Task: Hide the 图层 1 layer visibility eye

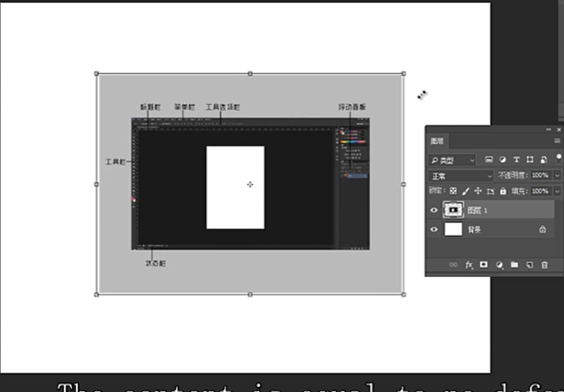Action: (x=434, y=209)
